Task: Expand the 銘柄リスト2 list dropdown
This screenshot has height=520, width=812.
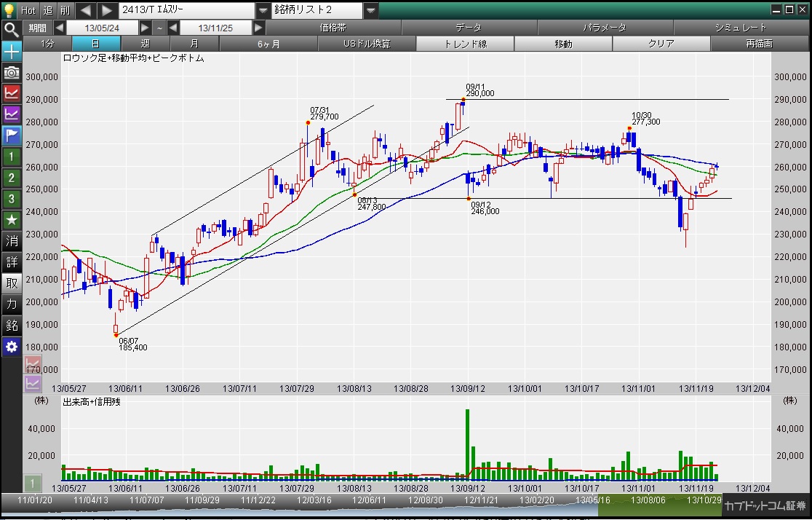Action: click(x=370, y=10)
